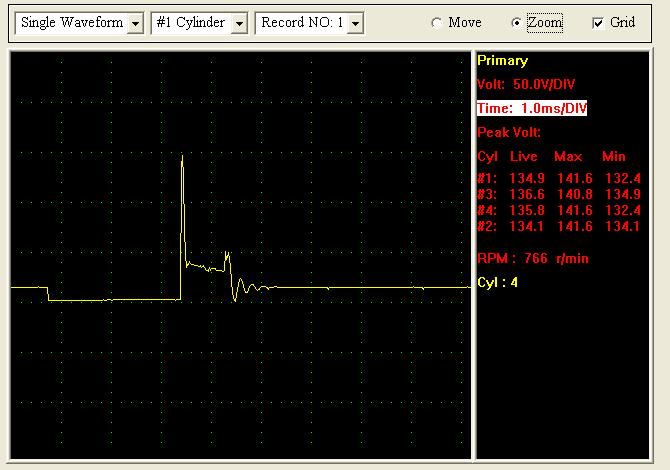
Task: Click the Peak Volt: label
Action: pos(509,132)
